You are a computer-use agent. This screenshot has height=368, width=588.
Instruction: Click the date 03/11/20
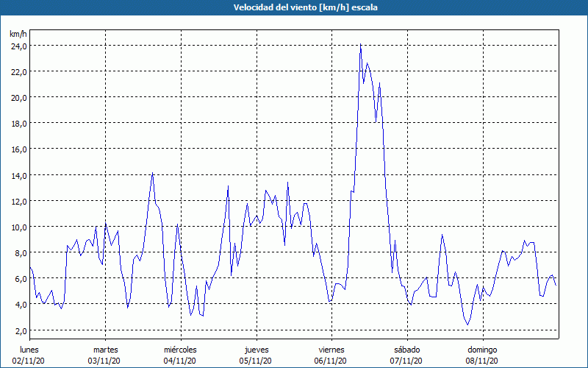(104, 361)
